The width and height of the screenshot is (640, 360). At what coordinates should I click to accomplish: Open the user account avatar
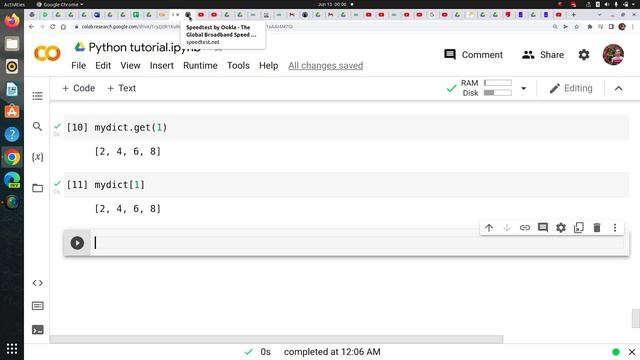tap(613, 55)
